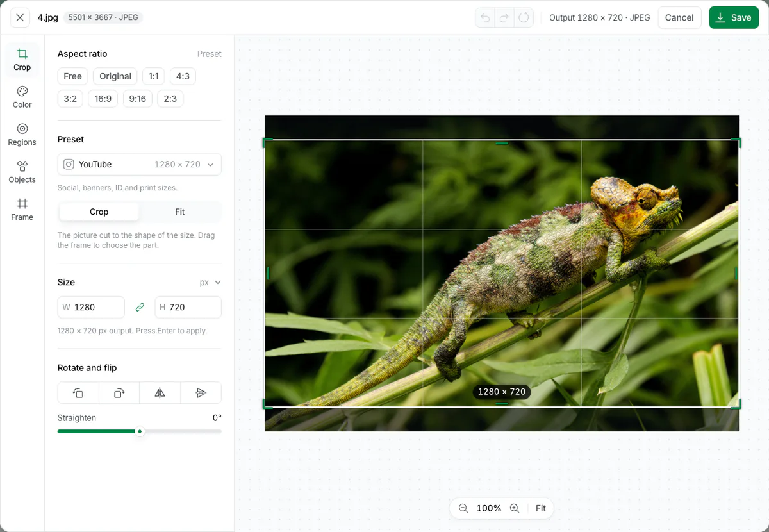
Task: Zoom in with the plus magnifier
Action: pyautogui.click(x=514, y=508)
